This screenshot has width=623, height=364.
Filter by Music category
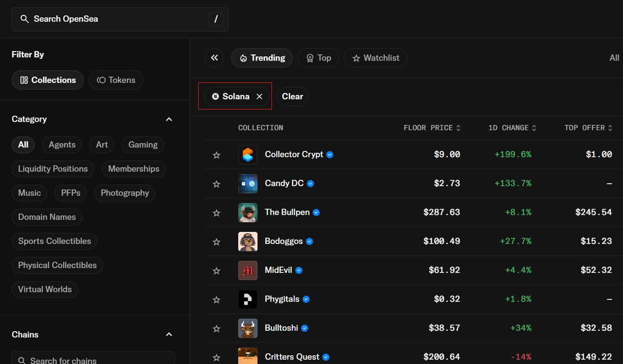(29, 193)
